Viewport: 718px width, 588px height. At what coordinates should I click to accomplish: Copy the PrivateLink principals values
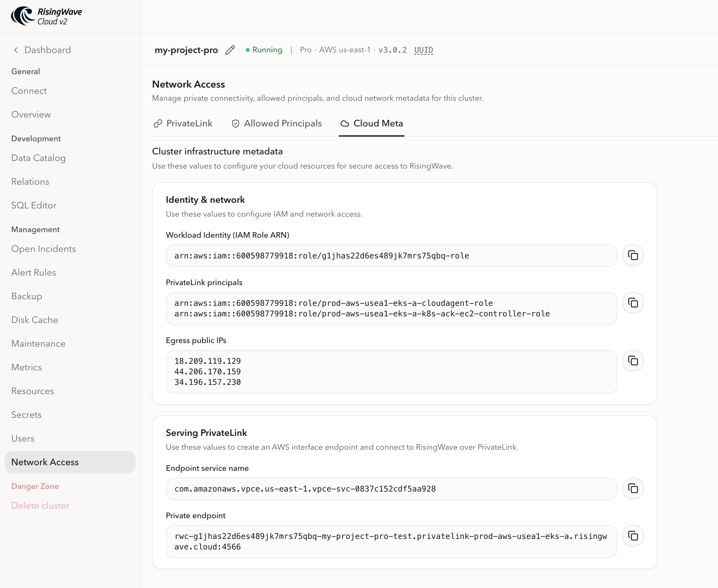click(633, 303)
